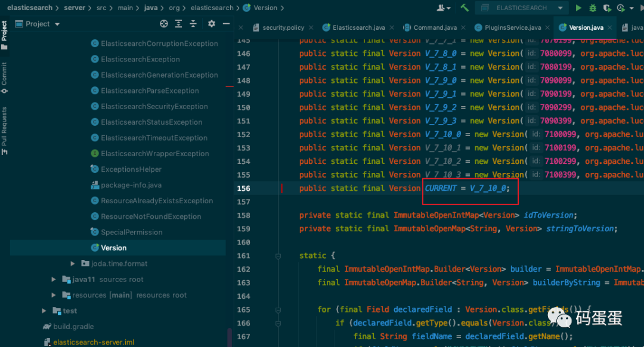Run with Coverage shield icon
Image resolution: width=644 pixels, height=347 pixels.
pyautogui.click(x=607, y=8)
